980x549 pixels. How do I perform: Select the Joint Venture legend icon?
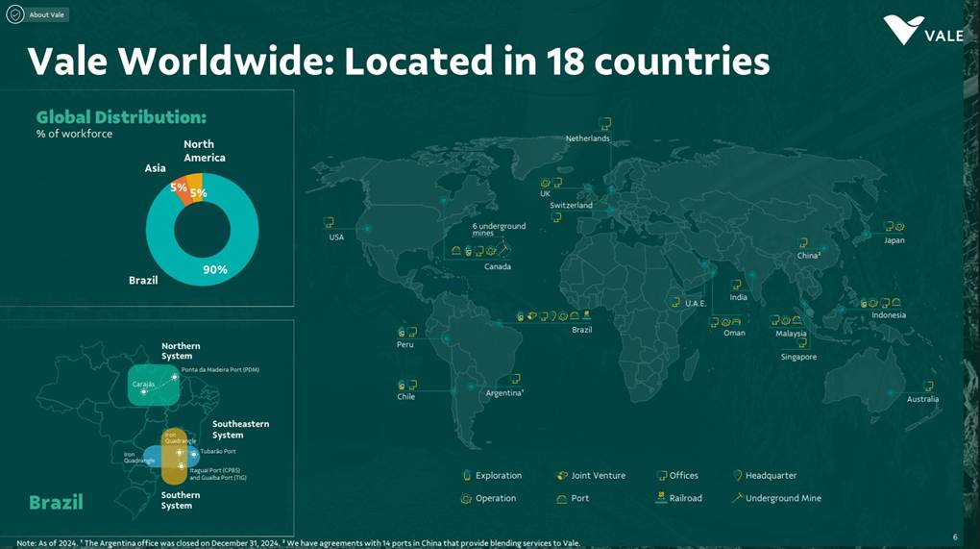[x=562, y=475]
